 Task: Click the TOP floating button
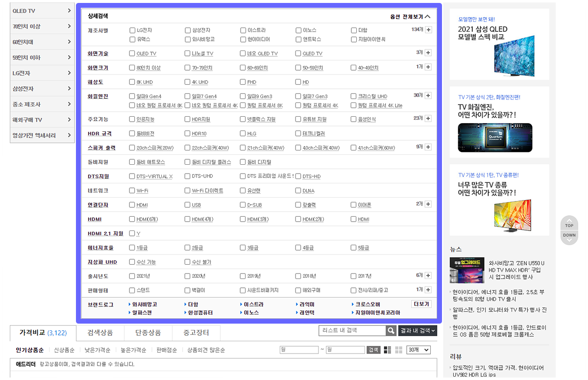pos(569,224)
